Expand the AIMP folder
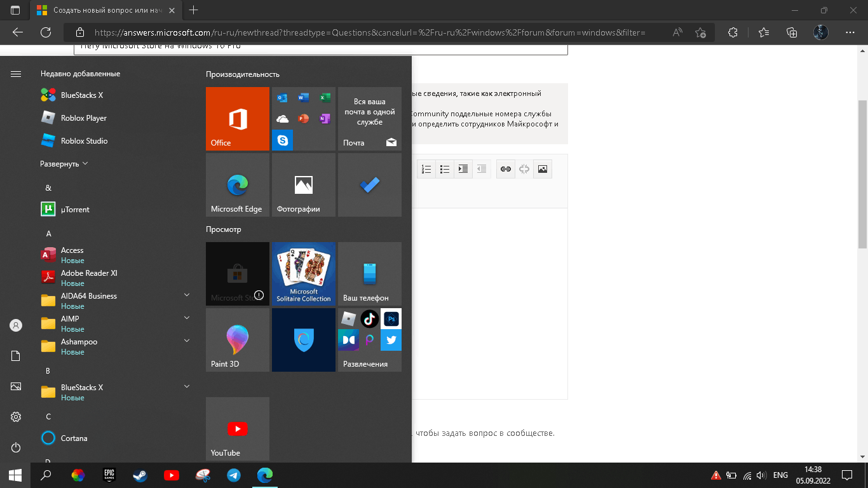The width and height of the screenshot is (868, 488). (187, 318)
